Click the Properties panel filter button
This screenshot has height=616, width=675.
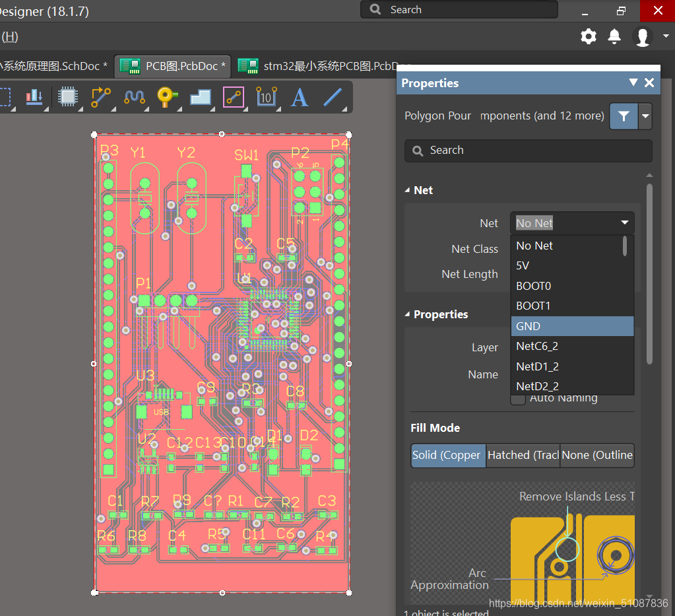point(624,116)
